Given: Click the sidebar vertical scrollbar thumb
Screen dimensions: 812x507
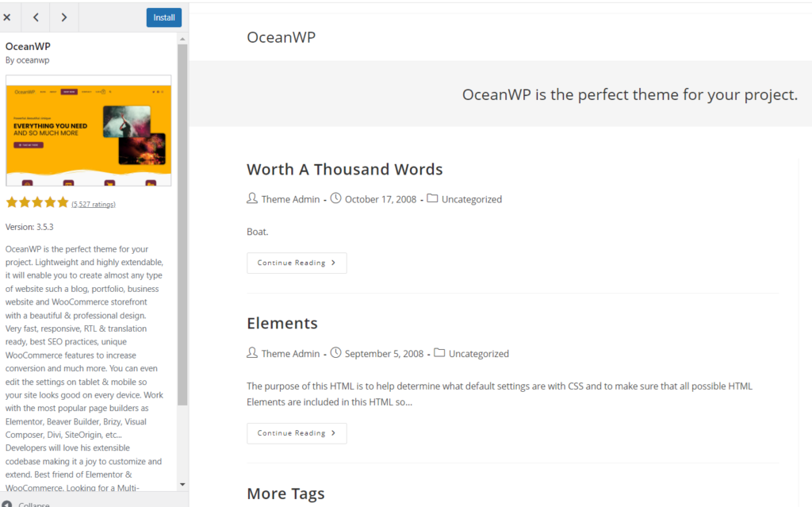Looking at the screenshot, I should [x=182, y=224].
